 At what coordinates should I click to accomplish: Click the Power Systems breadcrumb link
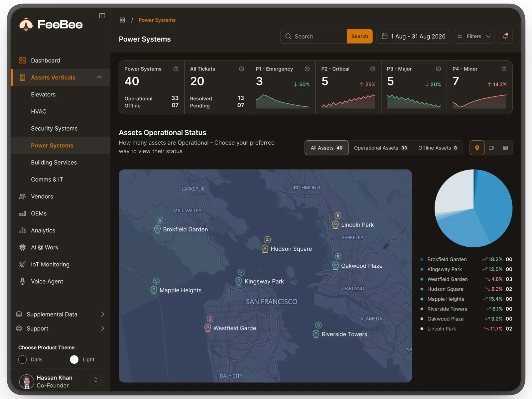157,20
